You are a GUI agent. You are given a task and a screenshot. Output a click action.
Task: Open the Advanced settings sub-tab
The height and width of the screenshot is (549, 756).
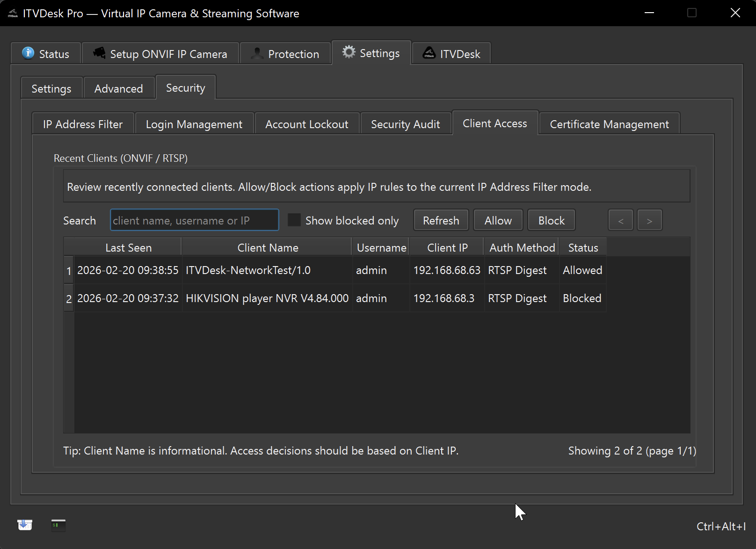pyautogui.click(x=118, y=89)
